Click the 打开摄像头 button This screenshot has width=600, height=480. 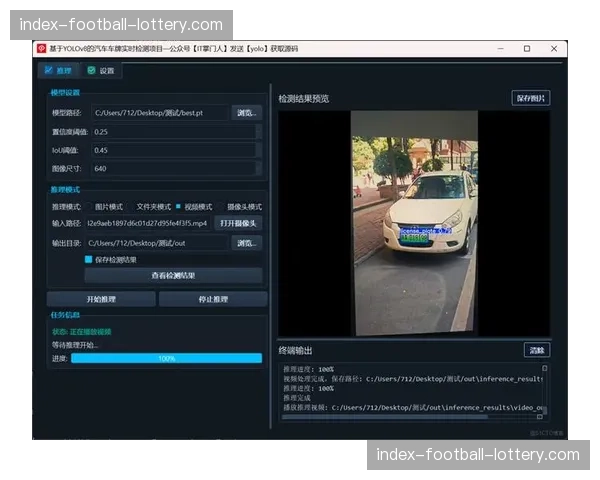(x=238, y=223)
